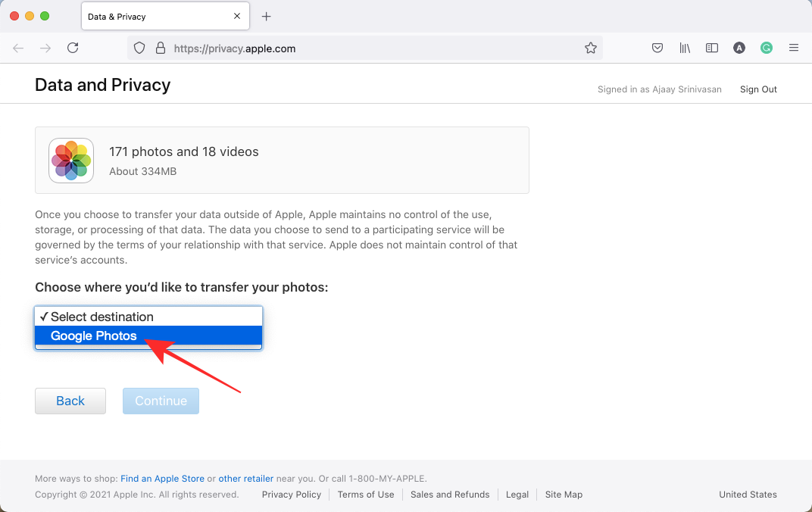The width and height of the screenshot is (812, 512).
Task: Open the Legal footer link
Action: click(x=517, y=495)
